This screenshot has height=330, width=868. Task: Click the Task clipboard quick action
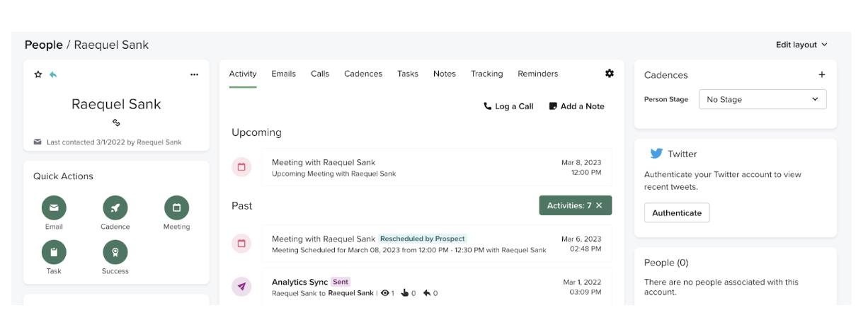(x=54, y=252)
